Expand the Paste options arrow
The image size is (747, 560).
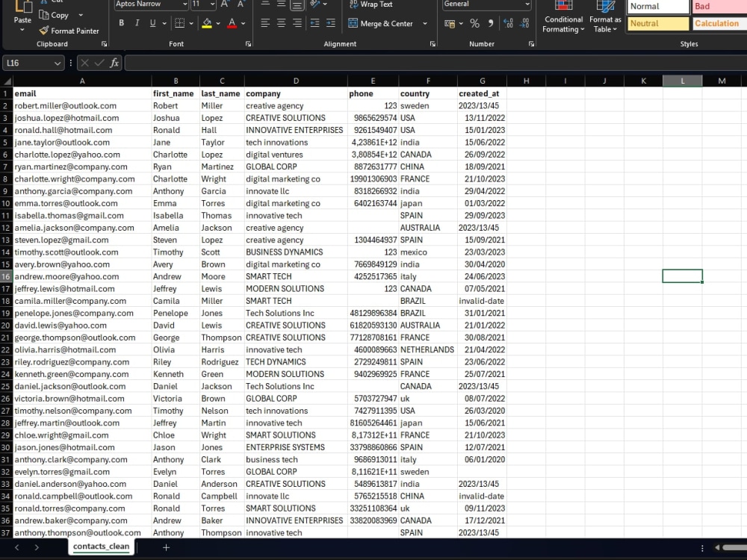pos(22,30)
